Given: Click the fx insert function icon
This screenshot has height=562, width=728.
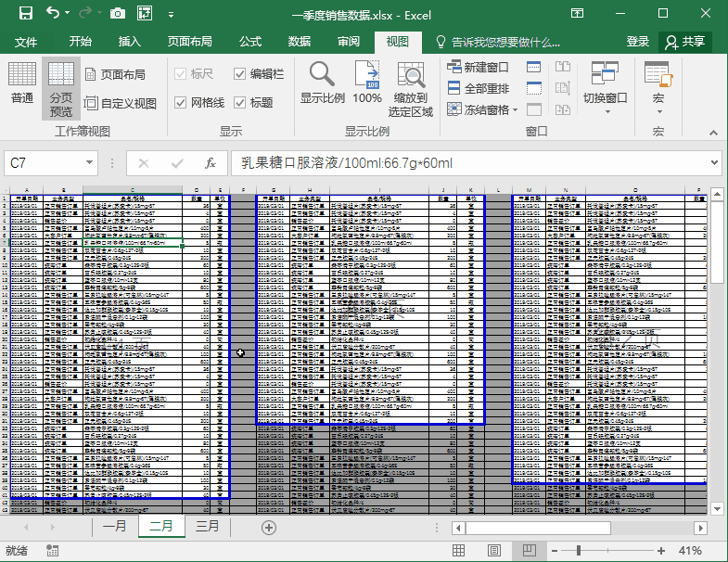Looking at the screenshot, I should point(211,163).
